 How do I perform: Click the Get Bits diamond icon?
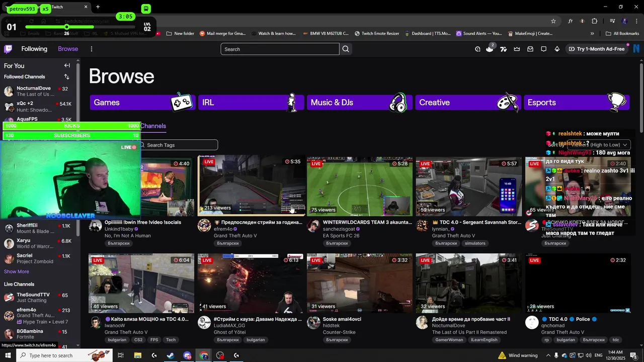tap(557, 49)
